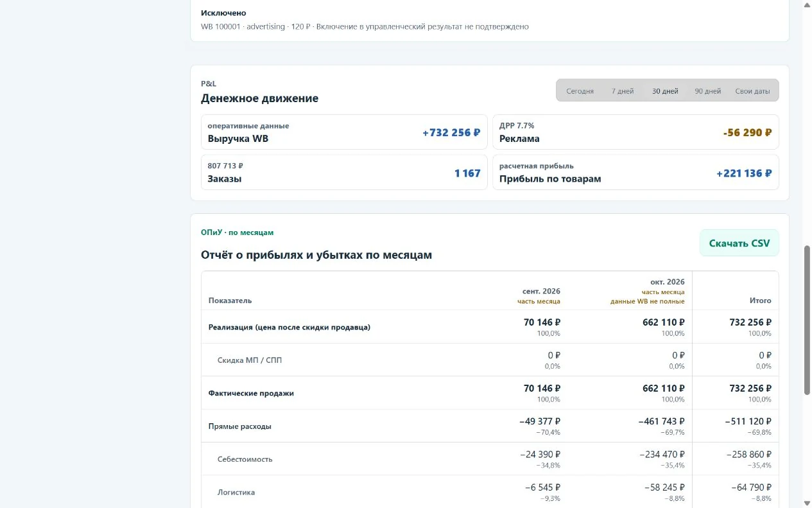Click the ОПиУ · по месяцам label
This screenshot has width=812, height=508.
[237, 232]
